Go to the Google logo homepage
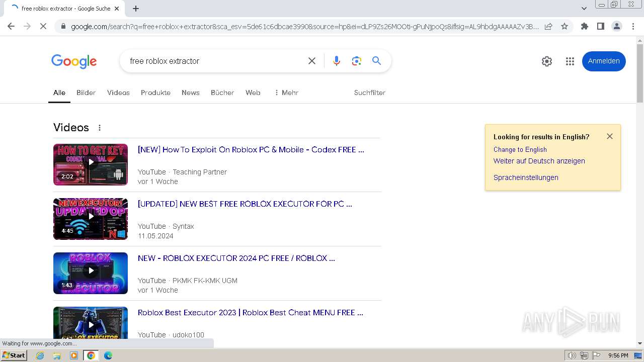 [74, 61]
